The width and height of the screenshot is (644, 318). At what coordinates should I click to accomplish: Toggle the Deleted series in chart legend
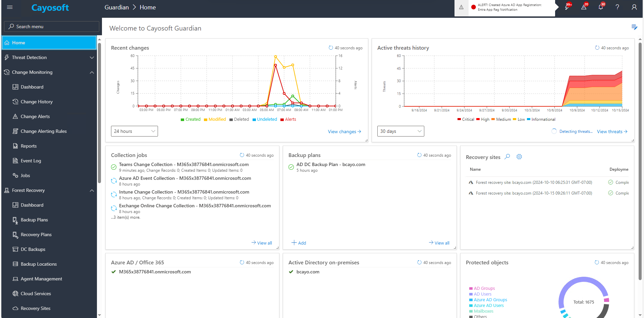click(x=239, y=119)
